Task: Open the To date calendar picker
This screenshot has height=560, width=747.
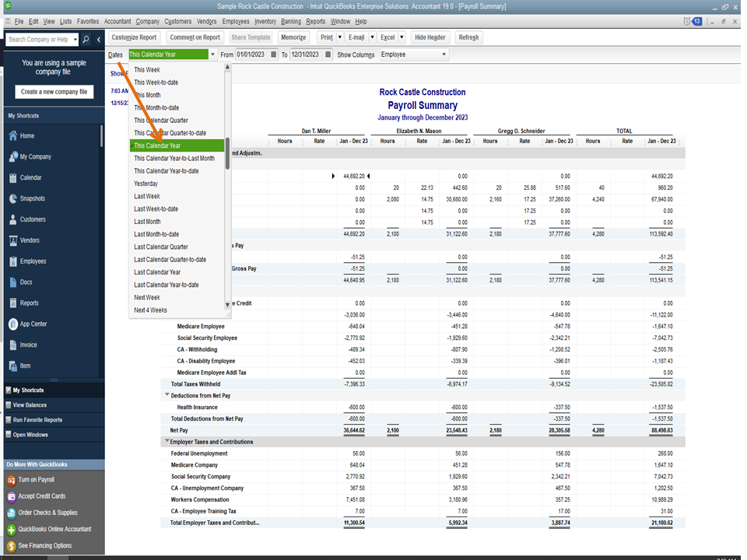Action: (x=328, y=54)
